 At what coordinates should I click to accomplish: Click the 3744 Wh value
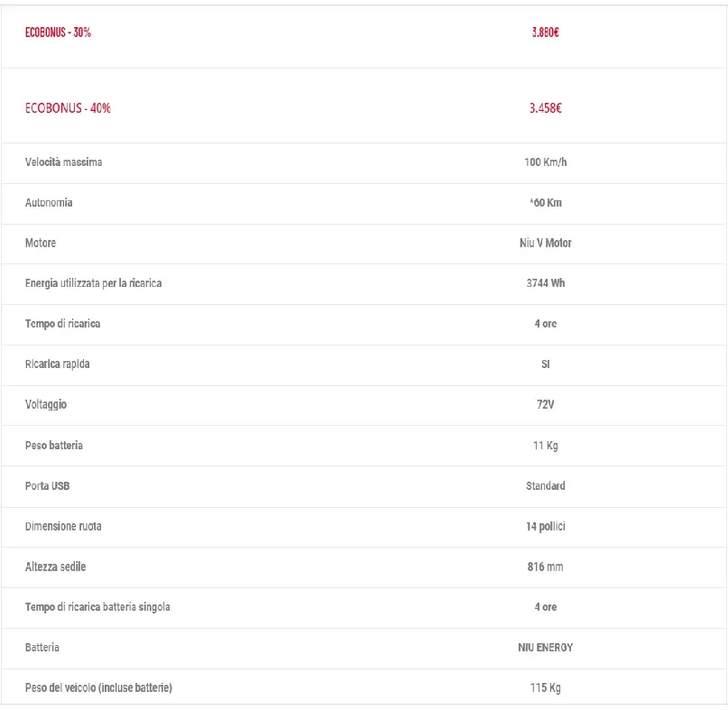(x=545, y=283)
